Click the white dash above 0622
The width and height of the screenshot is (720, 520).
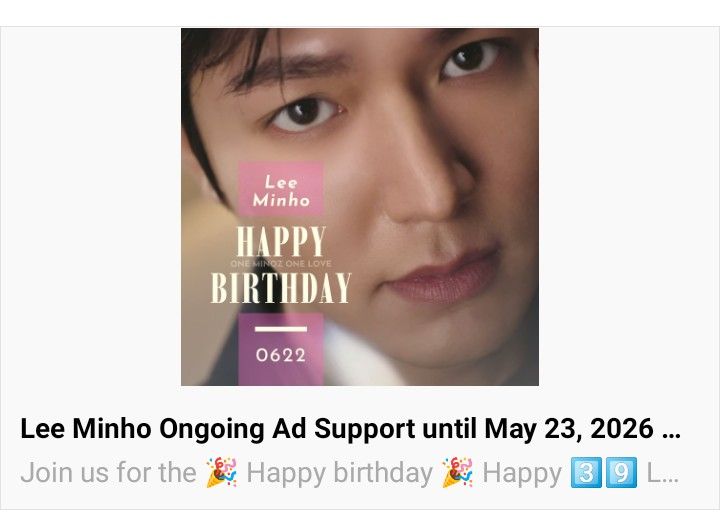[x=281, y=329]
